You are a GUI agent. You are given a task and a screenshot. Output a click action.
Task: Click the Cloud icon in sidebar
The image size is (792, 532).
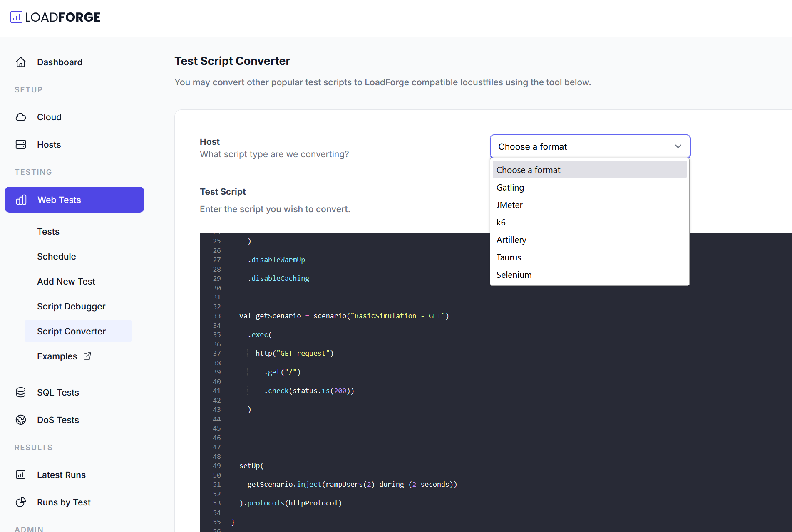pyautogui.click(x=21, y=117)
